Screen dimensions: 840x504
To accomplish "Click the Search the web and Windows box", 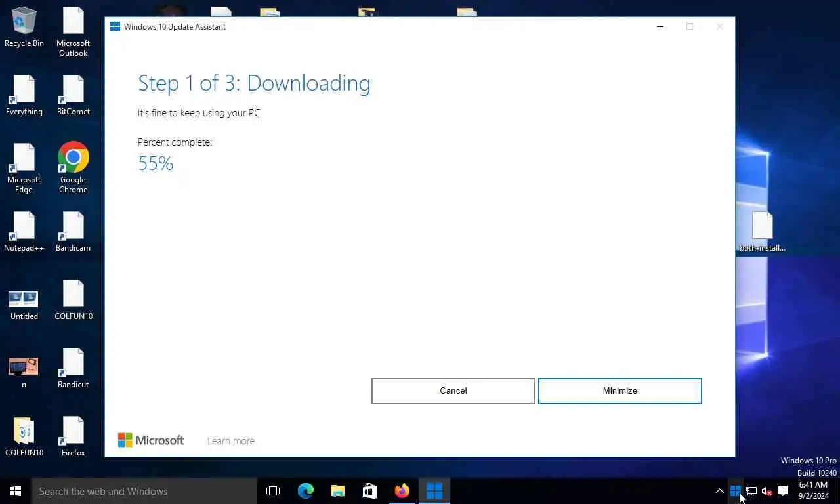I will (x=144, y=491).
